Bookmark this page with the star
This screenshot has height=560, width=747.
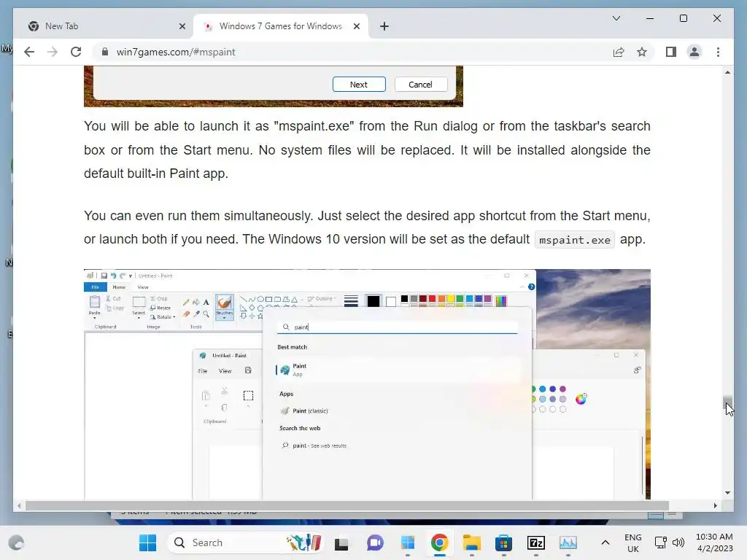click(x=642, y=52)
